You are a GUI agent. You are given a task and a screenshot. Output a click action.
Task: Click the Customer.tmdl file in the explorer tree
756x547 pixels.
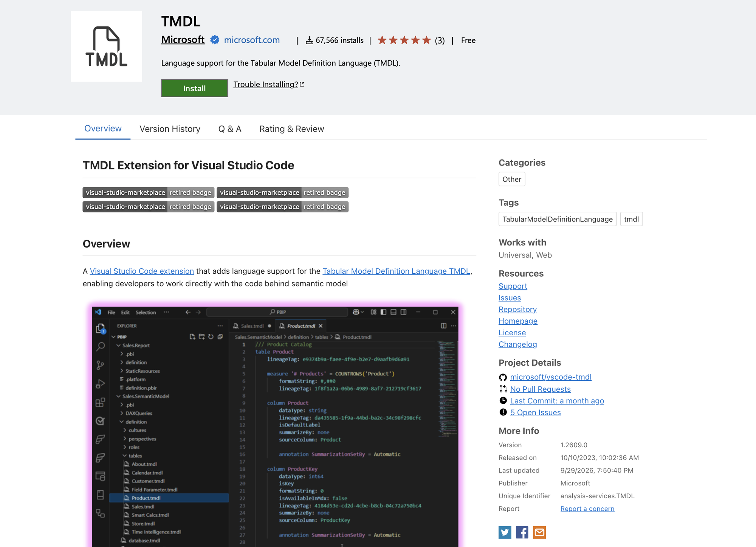tap(148, 481)
